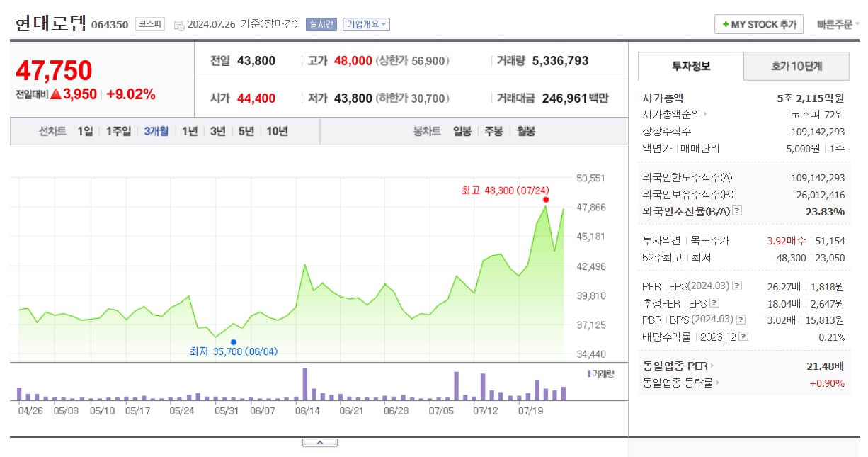The width and height of the screenshot is (868, 457).
Task: Click the 현대로템 stock name heading
Action: point(50,23)
